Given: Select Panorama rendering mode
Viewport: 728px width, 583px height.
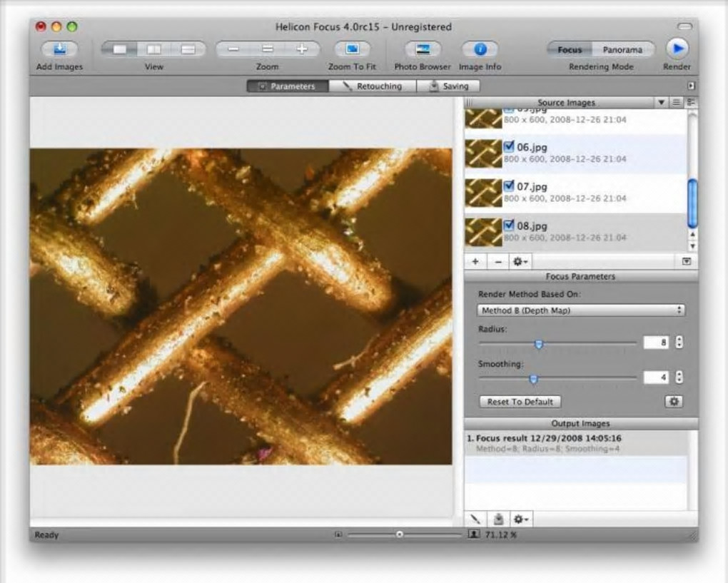Looking at the screenshot, I should coord(622,50).
